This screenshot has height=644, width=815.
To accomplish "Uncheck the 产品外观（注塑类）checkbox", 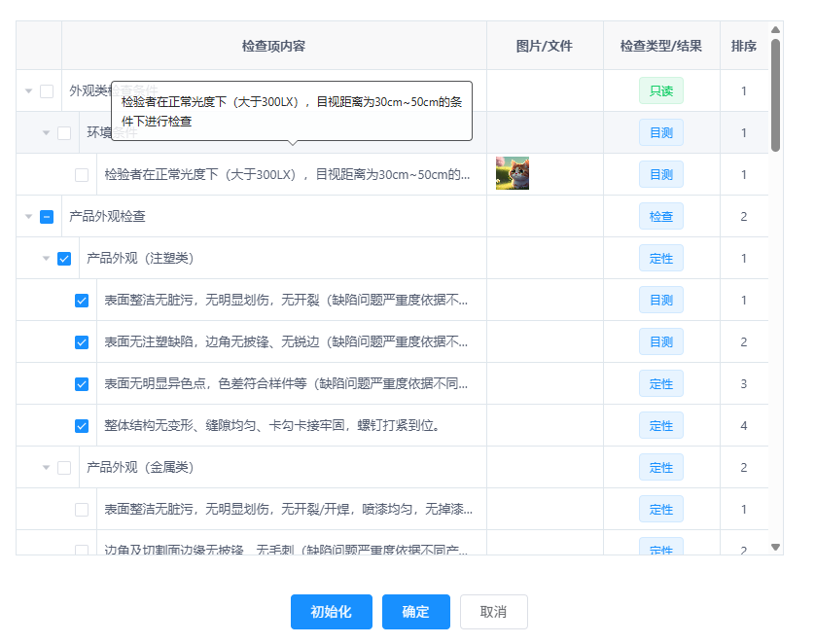I will (64, 259).
